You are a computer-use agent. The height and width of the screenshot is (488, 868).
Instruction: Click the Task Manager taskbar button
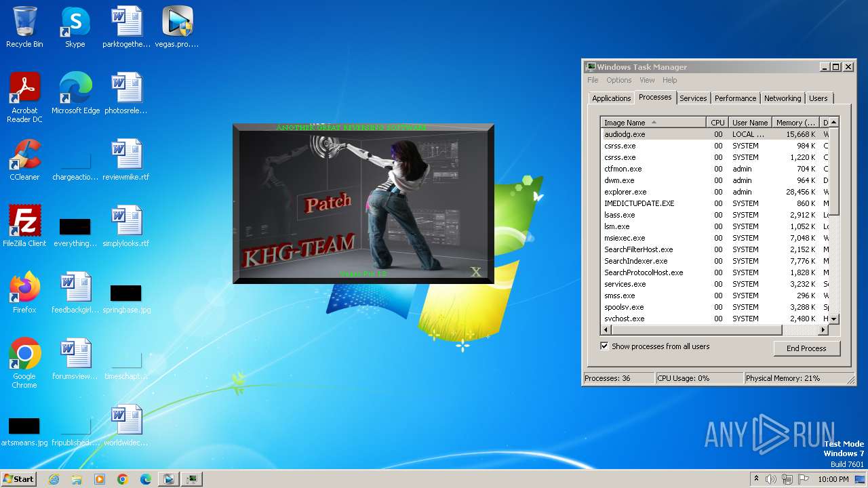[193, 479]
